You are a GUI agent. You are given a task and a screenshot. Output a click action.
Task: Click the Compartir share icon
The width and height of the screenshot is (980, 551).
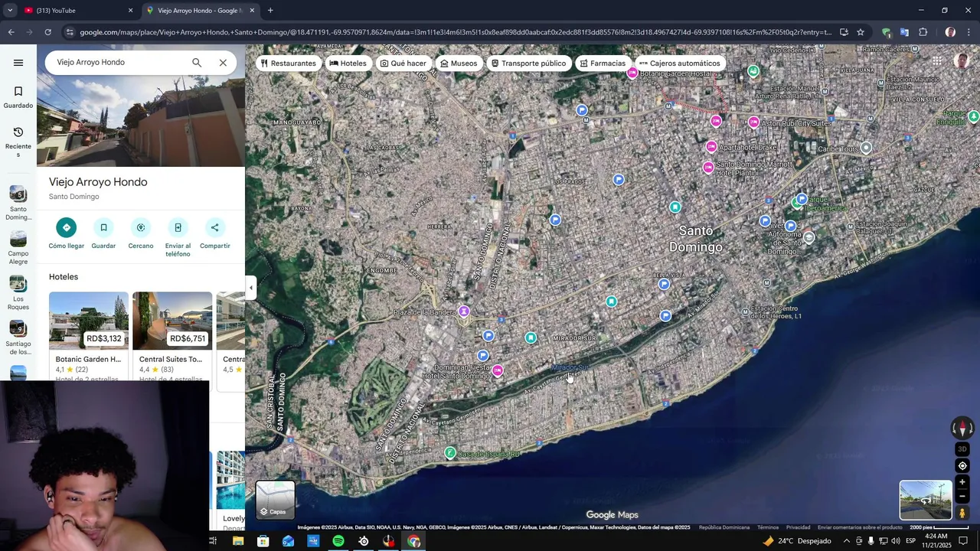pyautogui.click(x=215, y=227)
